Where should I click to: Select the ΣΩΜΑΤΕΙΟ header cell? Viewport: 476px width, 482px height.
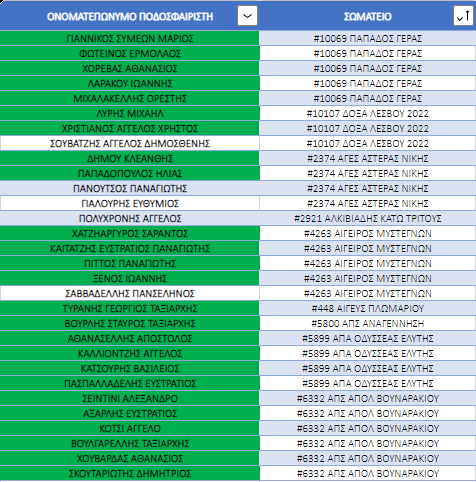point(368,16)
